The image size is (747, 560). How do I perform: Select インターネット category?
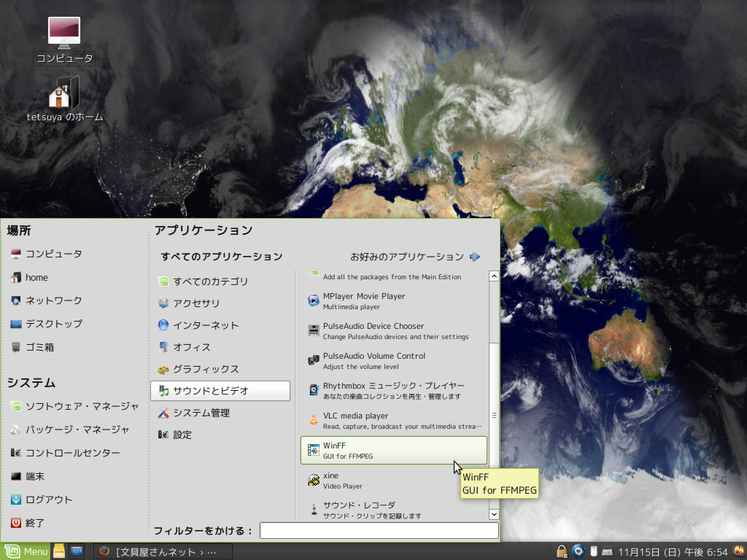tap(220, 325)
